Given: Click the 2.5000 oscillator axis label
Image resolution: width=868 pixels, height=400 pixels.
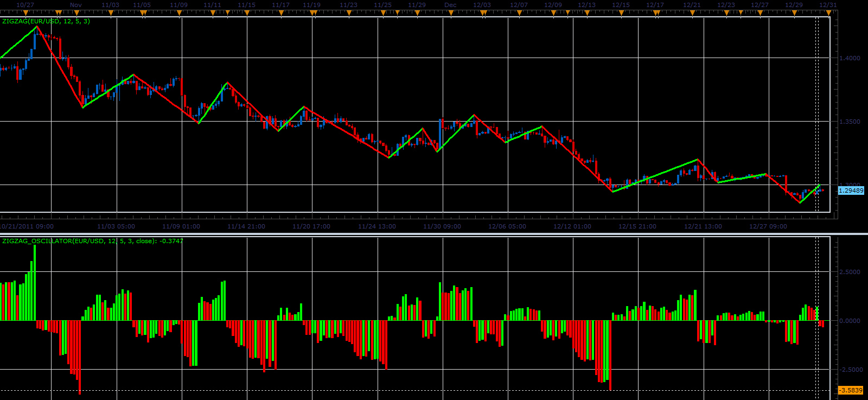Looking at the screenshot, I should pos(850,272).
